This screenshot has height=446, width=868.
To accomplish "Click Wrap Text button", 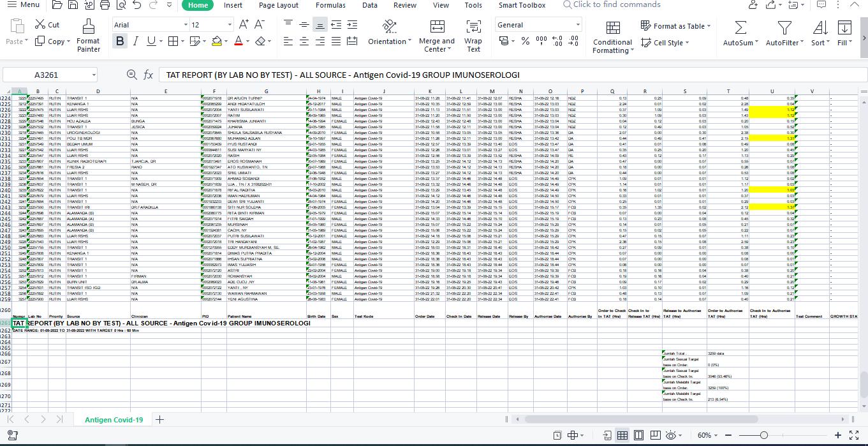I will [x=473, y=36].
